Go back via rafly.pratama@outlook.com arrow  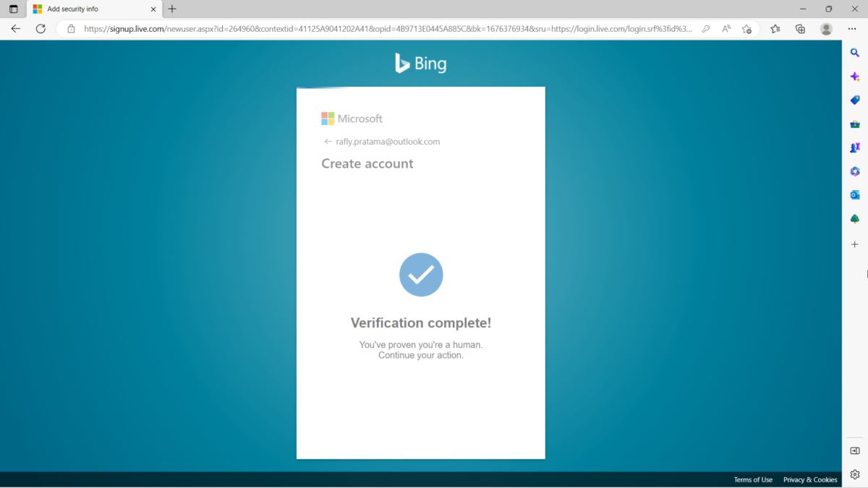pos(328,142)
